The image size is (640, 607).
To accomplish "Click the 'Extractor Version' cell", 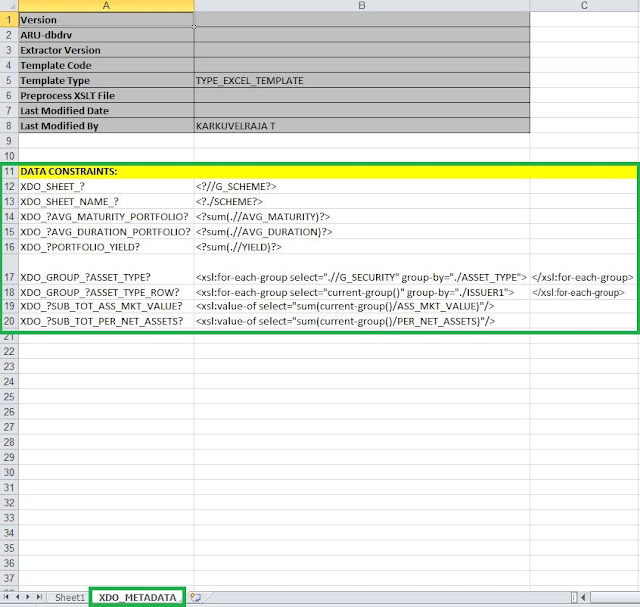I will coord(106,50).
